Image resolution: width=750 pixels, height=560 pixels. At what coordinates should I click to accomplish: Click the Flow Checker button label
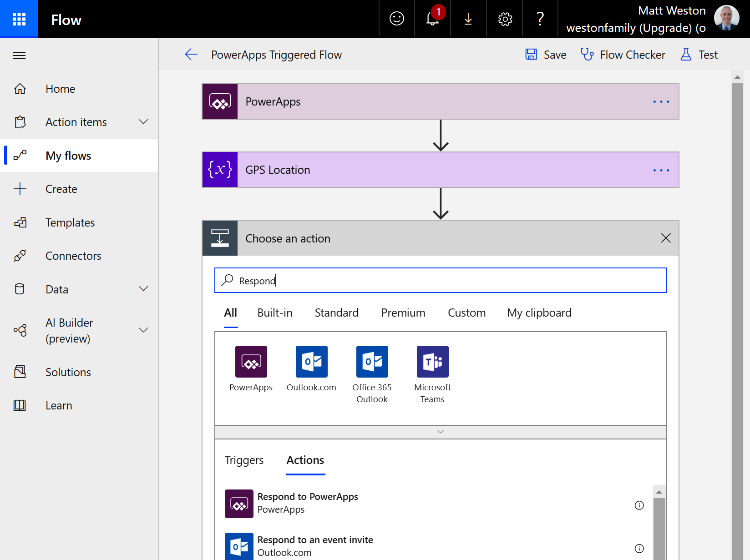633,55
